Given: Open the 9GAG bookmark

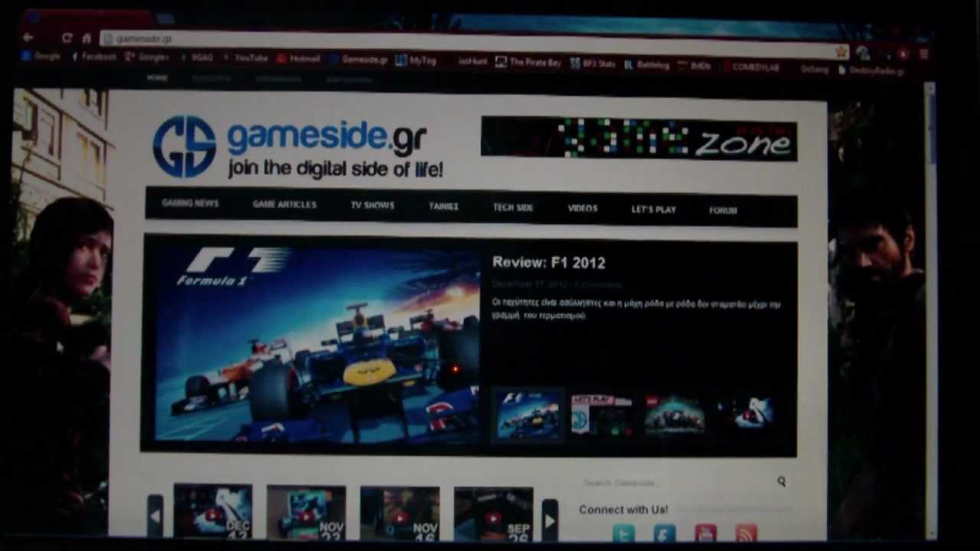Looking at the screenshot, I should tap(198, 57).
